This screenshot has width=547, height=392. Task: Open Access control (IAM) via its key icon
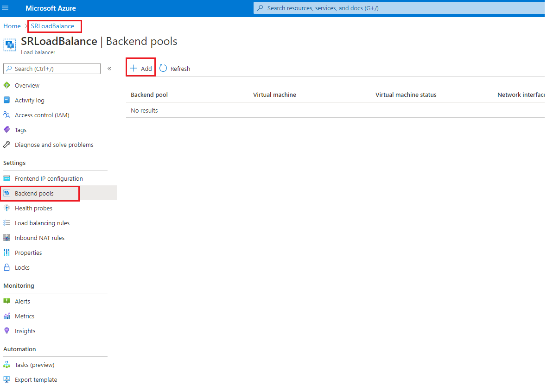(7, 115)
